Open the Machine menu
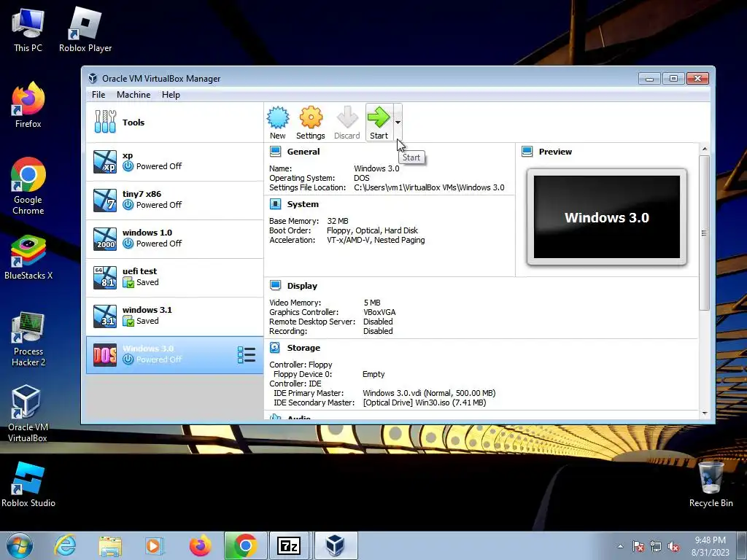This screenshot has width=747, height=560. [133, 95]
